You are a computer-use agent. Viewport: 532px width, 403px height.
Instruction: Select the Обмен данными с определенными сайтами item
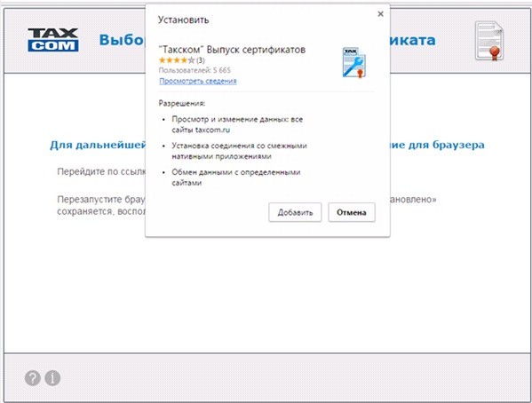coord(236,178)
